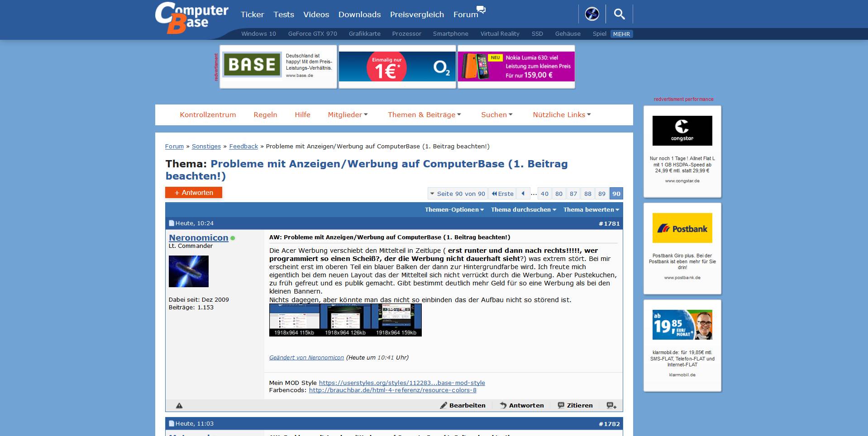This screenshot has height=436, width=868.
Task: Click the congstar ad logo
Action: pyautogui.click(x=682, y=131)
